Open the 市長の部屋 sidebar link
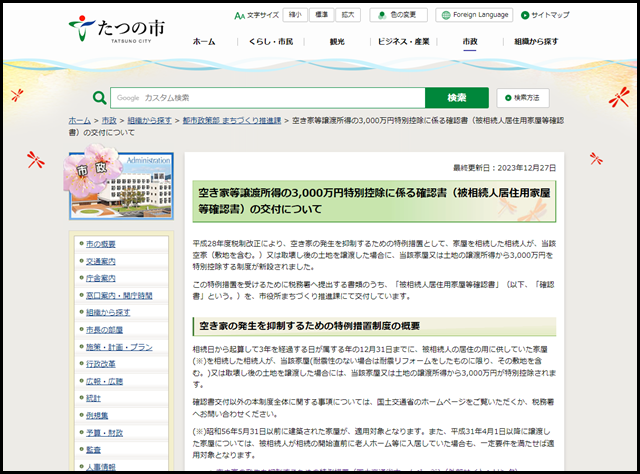Image resolution: width=640 pixels, height=474 pixels. [x=104, y=330]
